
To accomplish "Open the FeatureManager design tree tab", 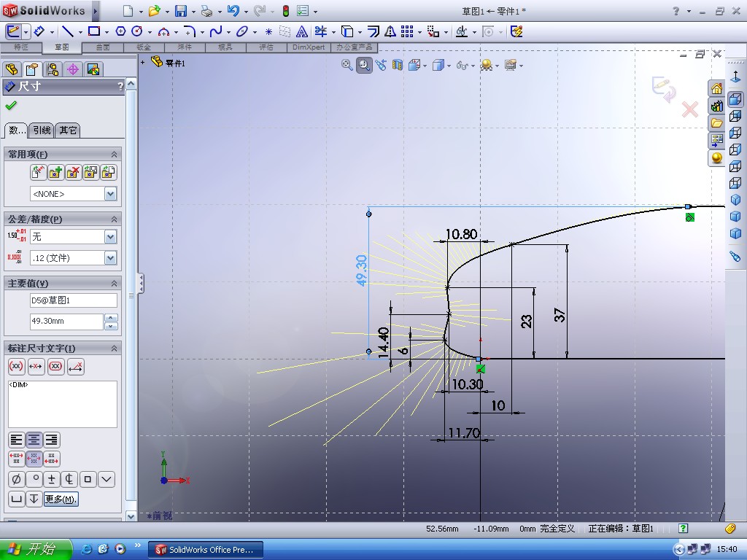I will pyautogui.click(x=12, y=69).
